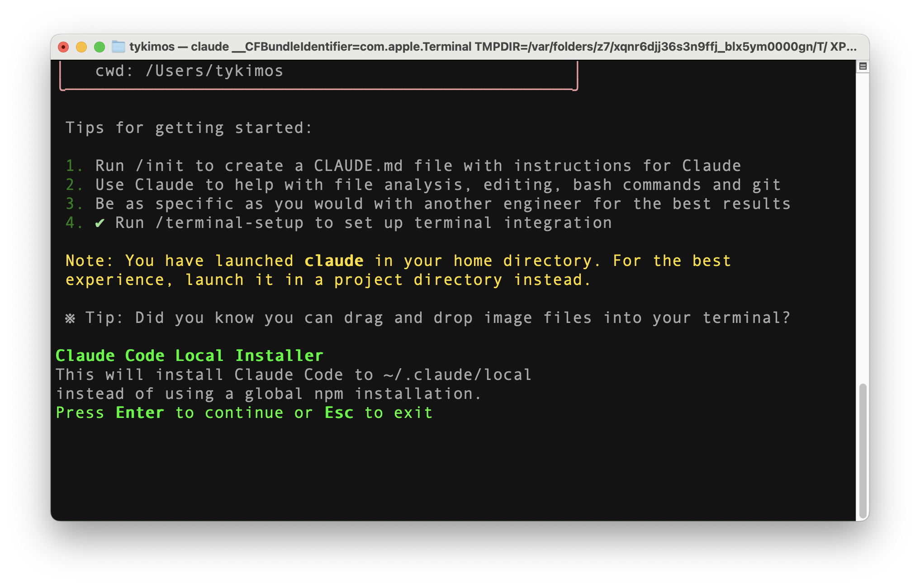The height and width of the screenshot is (588, 920).
Task: Zoom the window with the green button
Action: [x=100, y=47]
